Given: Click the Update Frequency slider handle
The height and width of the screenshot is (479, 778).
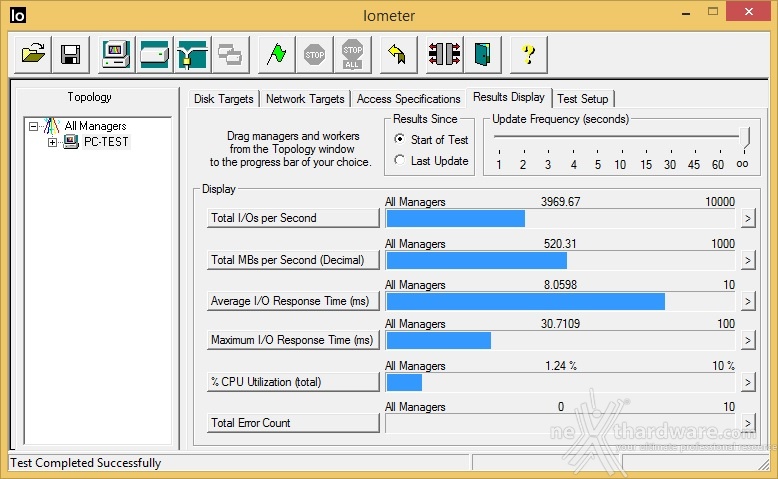Looking at the screenshot, I should coord(744,137).
